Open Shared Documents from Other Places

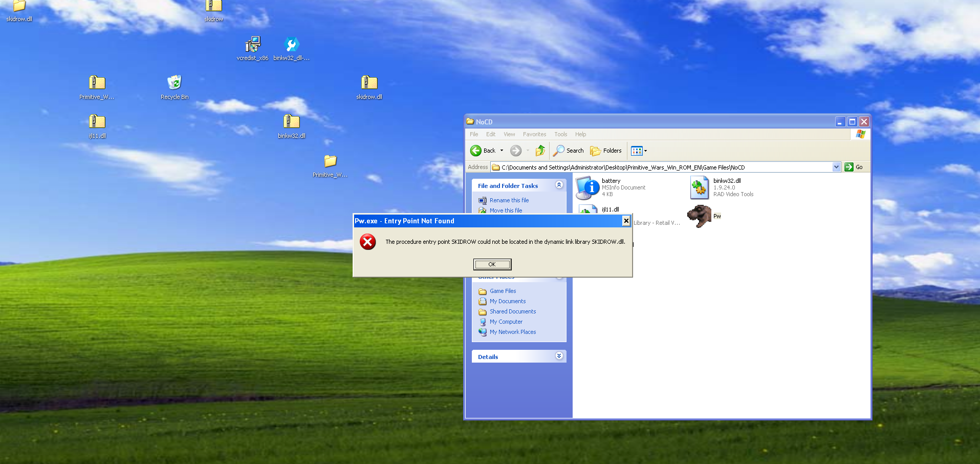(x=513, y=311)
